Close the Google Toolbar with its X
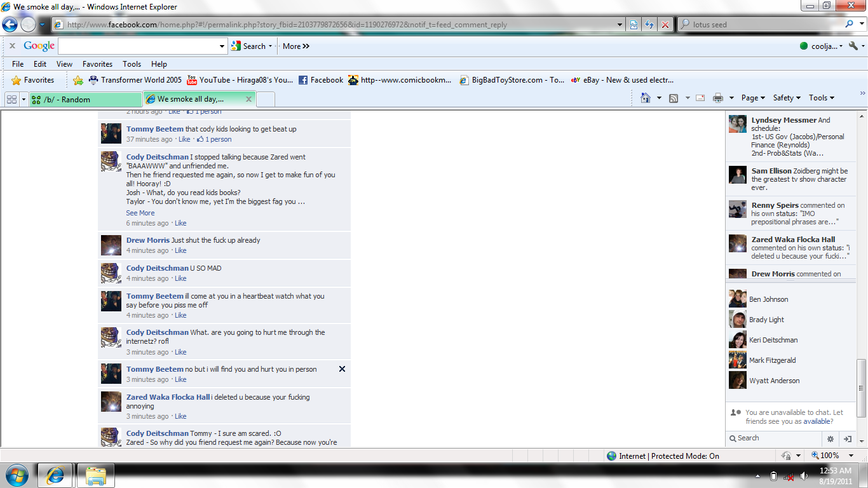The height and width of the screenshot is (488, 868). click(12, 46)
